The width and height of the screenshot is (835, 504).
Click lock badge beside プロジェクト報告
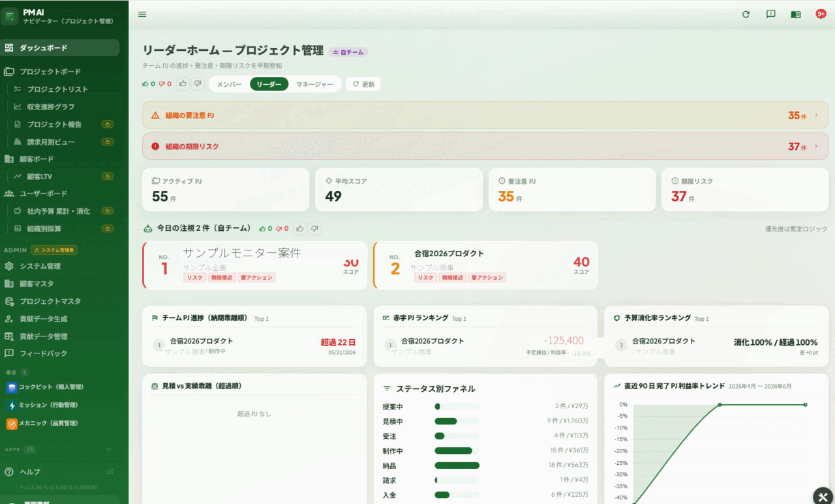point(108,124)
